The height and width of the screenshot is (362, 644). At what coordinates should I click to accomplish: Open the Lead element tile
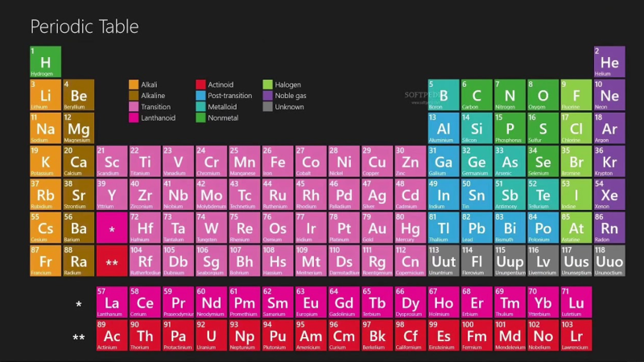tap(477, 228)
